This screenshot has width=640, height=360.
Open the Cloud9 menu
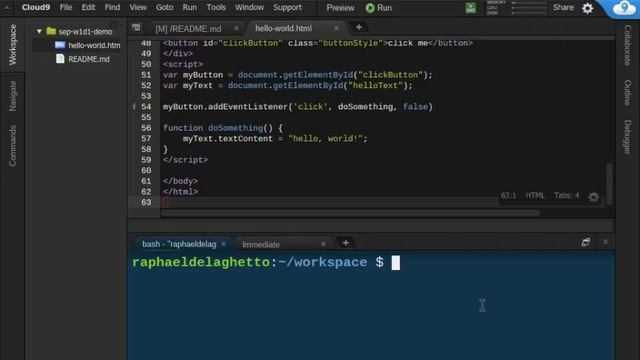[x=36, y=7]
